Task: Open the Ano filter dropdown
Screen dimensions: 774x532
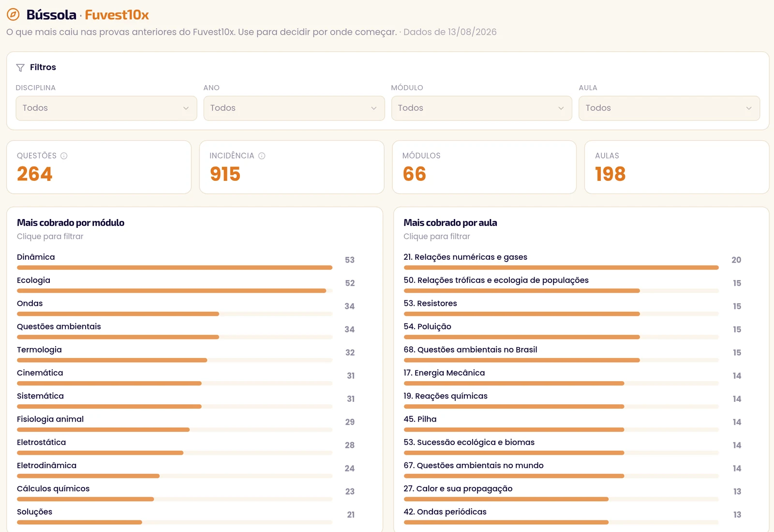Action: tap(294, 108)
